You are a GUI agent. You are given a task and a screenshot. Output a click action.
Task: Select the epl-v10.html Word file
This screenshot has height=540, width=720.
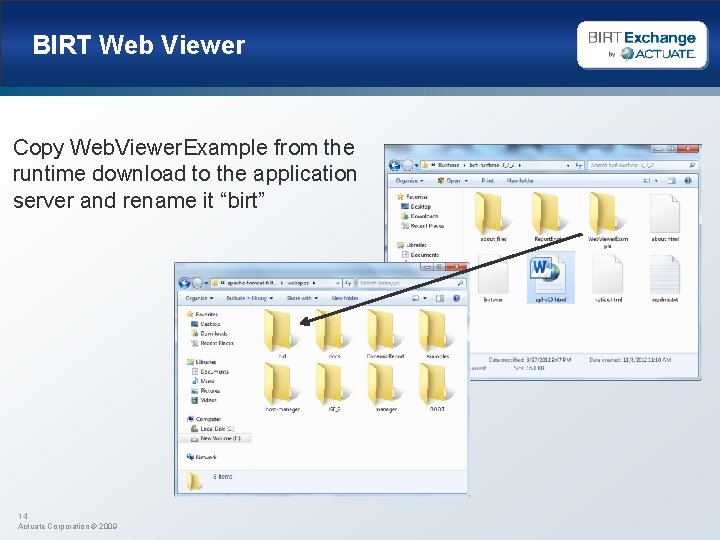pyautogui.click(x=550, y=278)
